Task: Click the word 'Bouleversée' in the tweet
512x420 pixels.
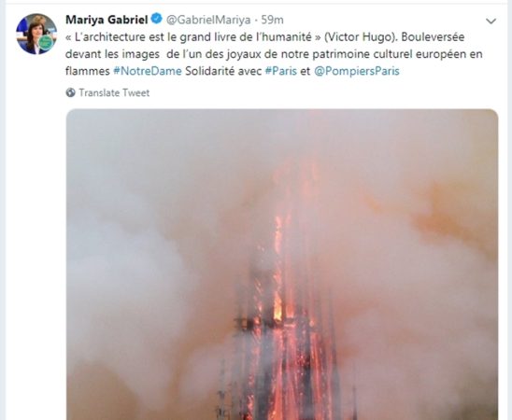Action: (x=433, y=36)
